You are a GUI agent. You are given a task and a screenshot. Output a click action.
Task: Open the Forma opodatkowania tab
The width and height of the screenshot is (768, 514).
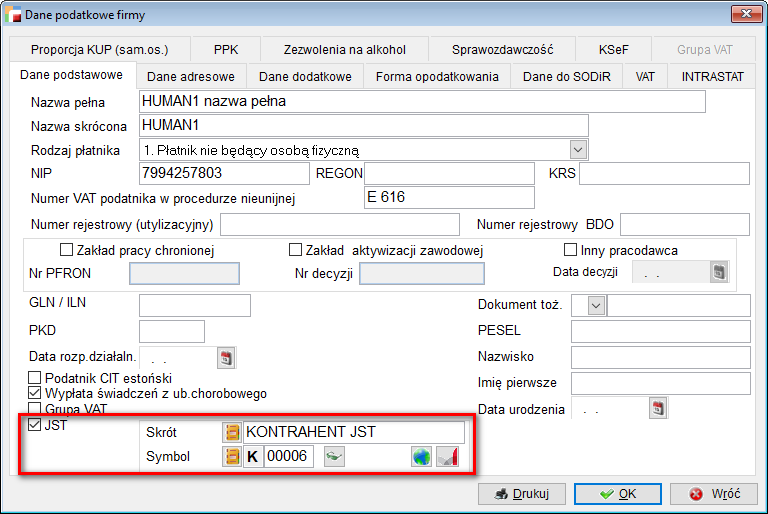(x=437, y=77)
